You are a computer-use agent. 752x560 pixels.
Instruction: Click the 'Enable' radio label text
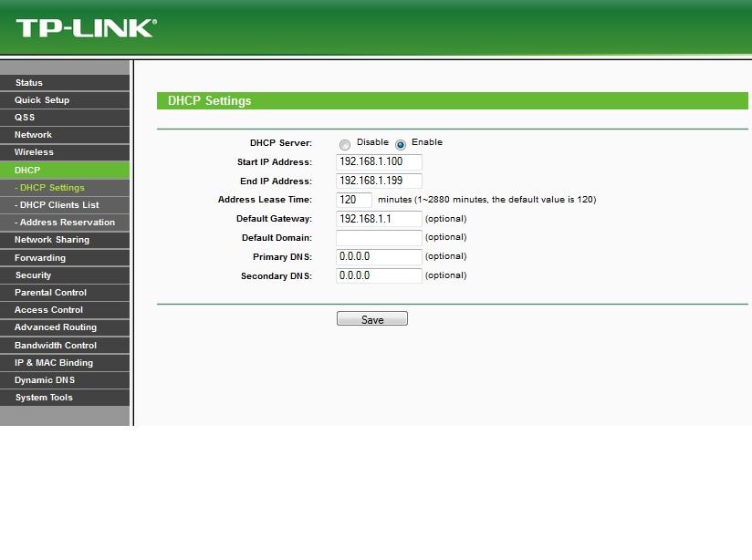[427, 142]
